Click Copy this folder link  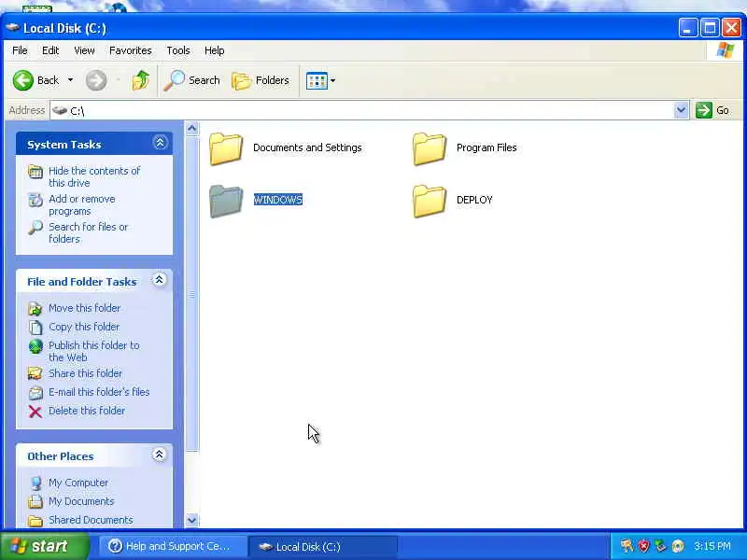[84, 327]
